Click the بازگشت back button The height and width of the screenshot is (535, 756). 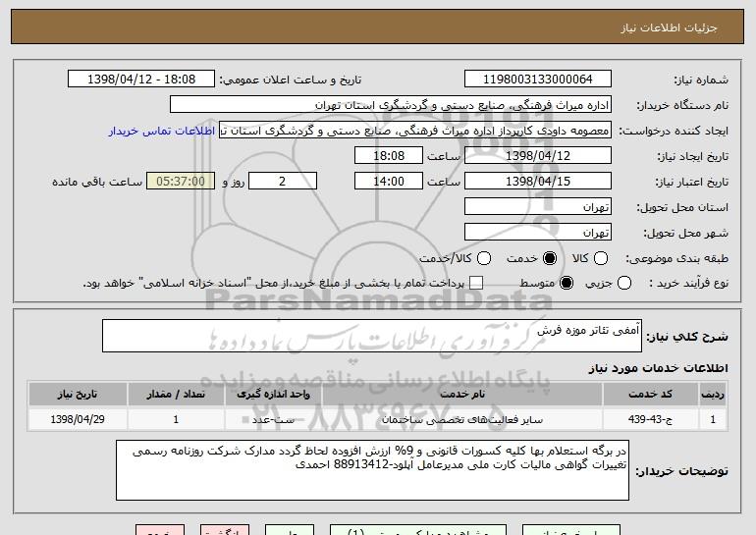click(x=225, y=530)
